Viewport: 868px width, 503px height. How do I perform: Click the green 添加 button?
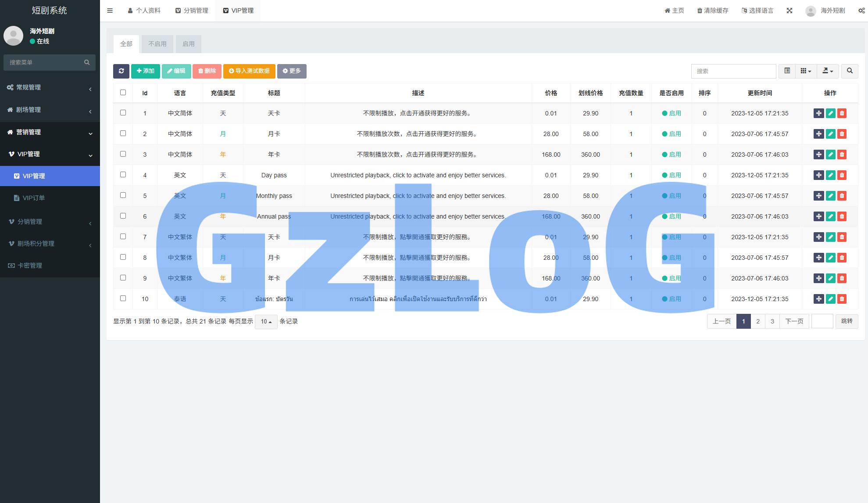[146, 71]
